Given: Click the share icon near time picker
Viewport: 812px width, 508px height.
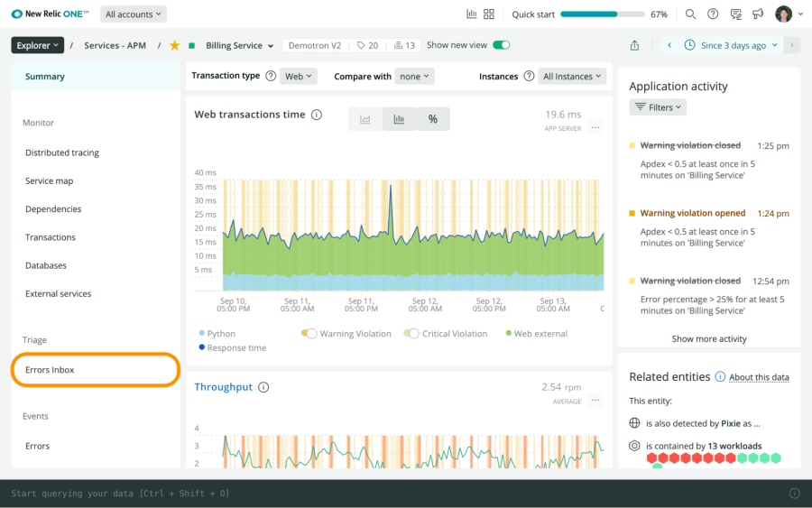Looking at the screenshot, I should (634, 45).
